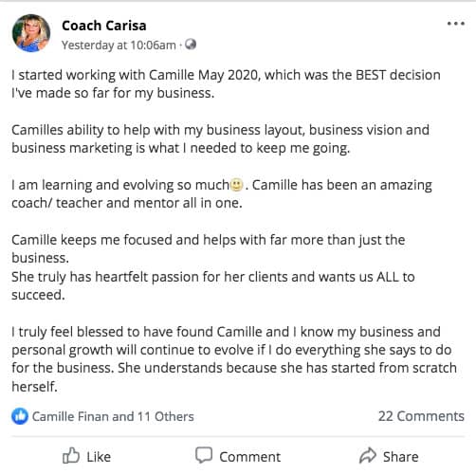476x474 pixels.
Task: Click the 'heartfelt passion for her clients' sentence
Action: (213, 285)
